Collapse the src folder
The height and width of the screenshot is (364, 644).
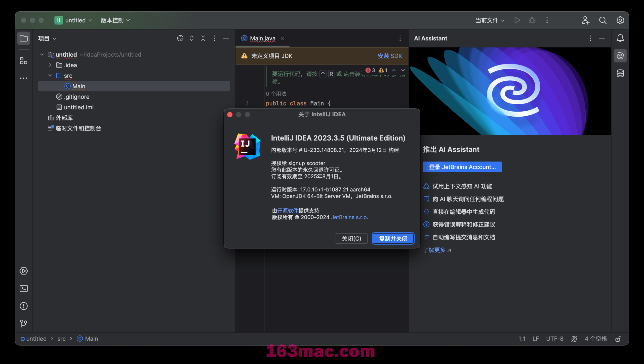coord(50,76)
